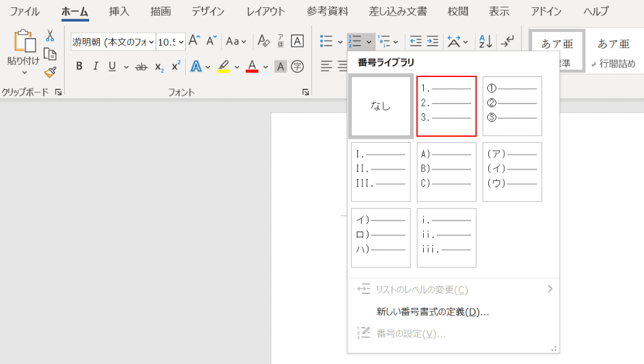Toggle subscript formatting
Image resolution: width=644 pixels, height=364 pixels.
[x=159, y=67]
